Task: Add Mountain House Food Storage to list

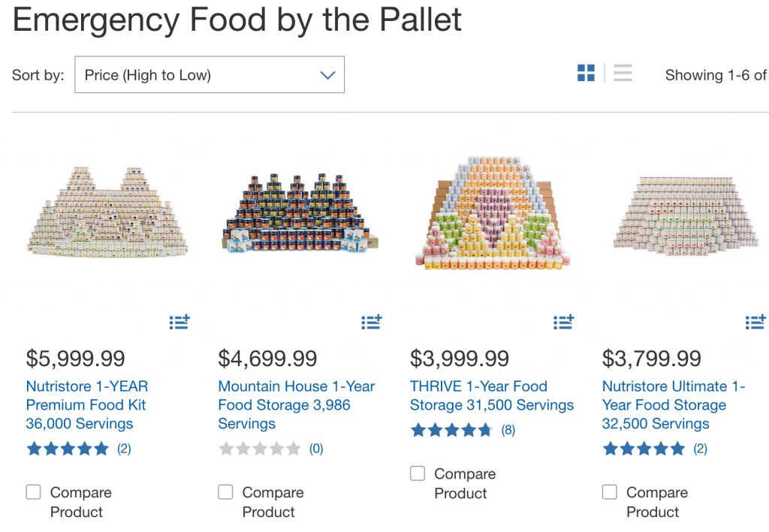Action: pyautogui.click(x=372, y=322)
